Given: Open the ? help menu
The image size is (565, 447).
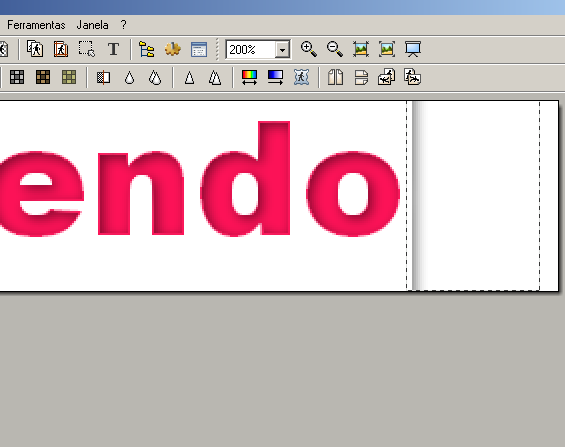Looking at the screenshot, I should point(124,25).
